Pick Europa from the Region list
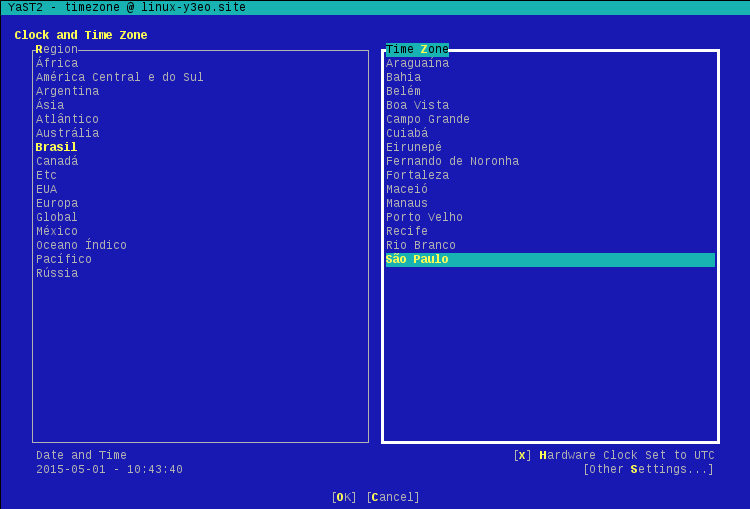 57,203
